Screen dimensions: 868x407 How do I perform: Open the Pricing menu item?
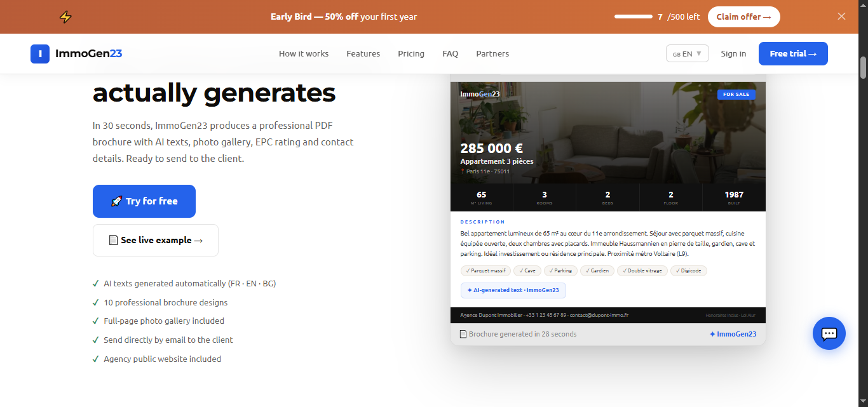pyautogui.click(x=411, y=54)
